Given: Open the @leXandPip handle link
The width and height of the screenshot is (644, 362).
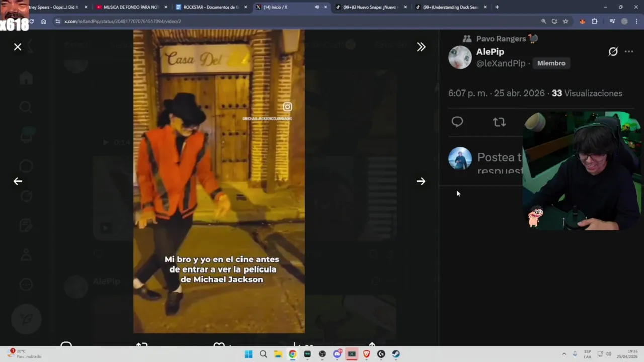Looking at the screenshot, I should pyautogui.click(x=501, y=63).
